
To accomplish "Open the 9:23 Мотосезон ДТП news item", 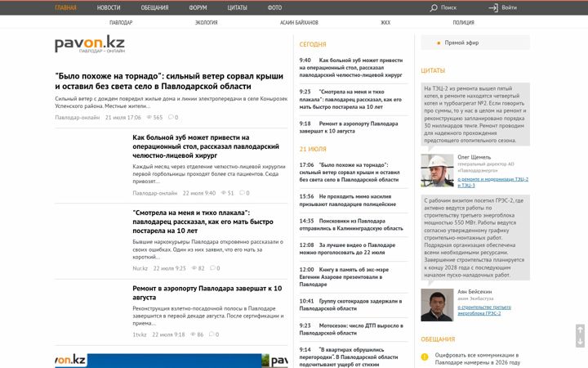I will pos(351,329).
